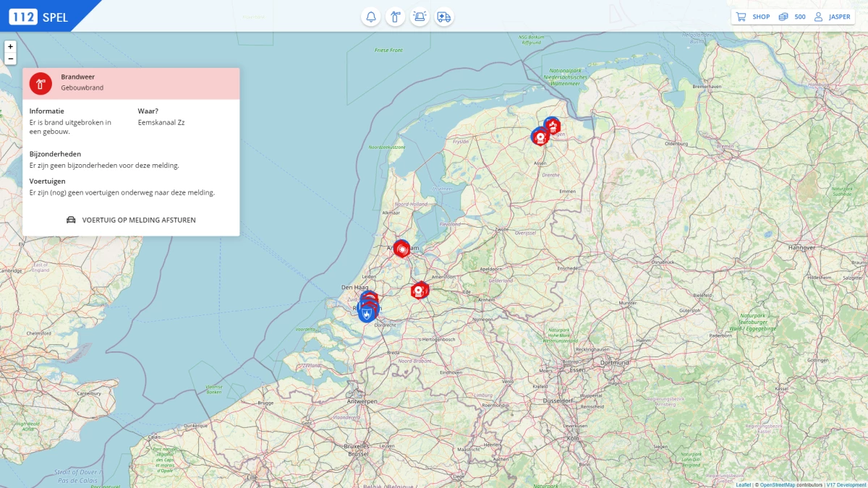
Task: Open the notifications bell icon
Action: pos(371,16)
